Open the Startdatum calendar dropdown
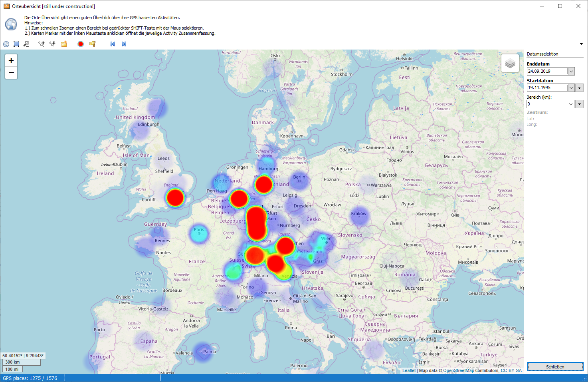 coord(571,88)
